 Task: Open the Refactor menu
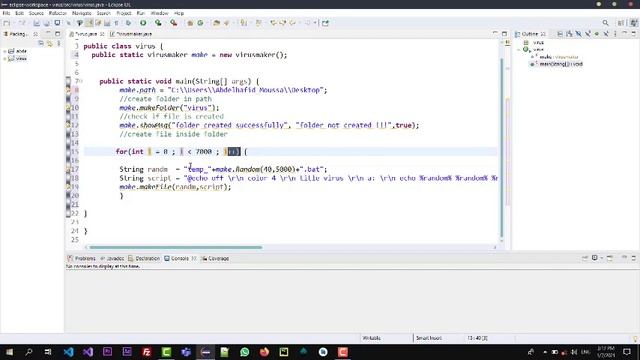58,13
